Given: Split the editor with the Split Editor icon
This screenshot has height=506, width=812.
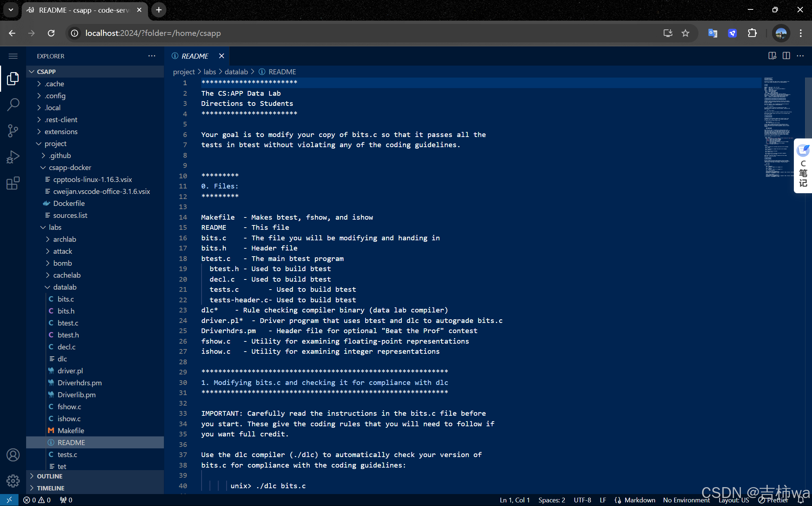Looking at the screenshot, I should coord(786,56).
